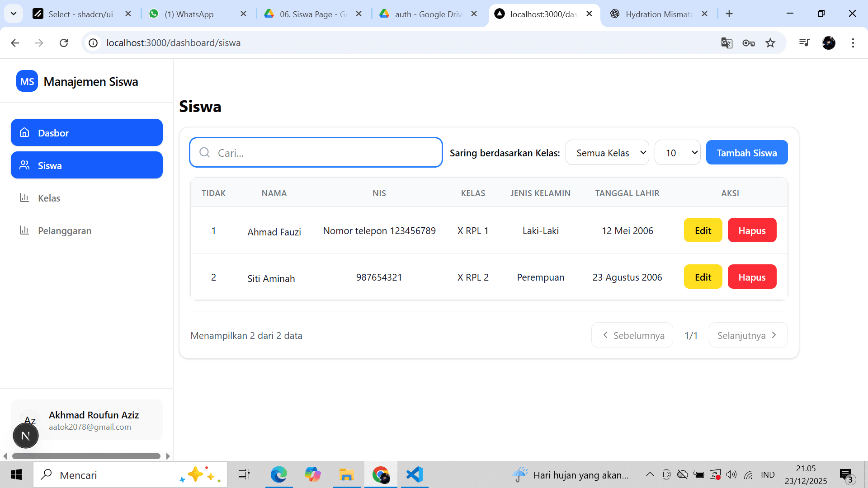This screenshot has height=488, width=868.
Task: Open the Chrome profile avatar
Action: pyautogui.click(x=829, y=43)
